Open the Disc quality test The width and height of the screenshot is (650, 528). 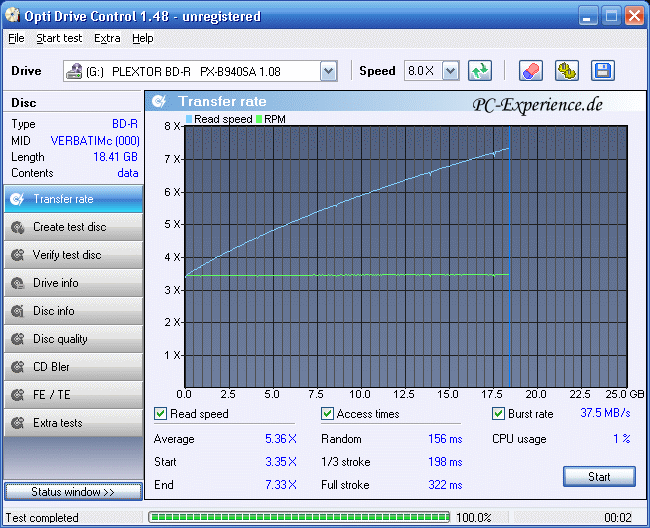tap(72, 339)
